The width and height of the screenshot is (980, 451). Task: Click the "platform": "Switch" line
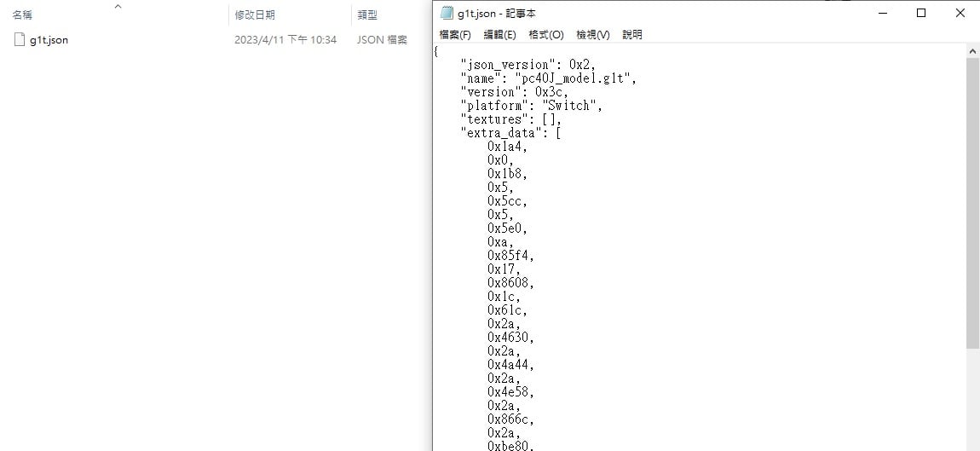531,106
